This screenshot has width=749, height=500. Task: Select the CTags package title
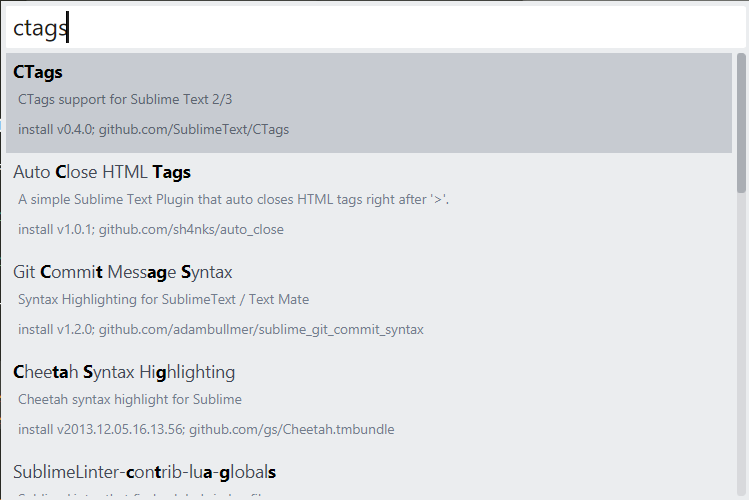[x=38, y=72]
